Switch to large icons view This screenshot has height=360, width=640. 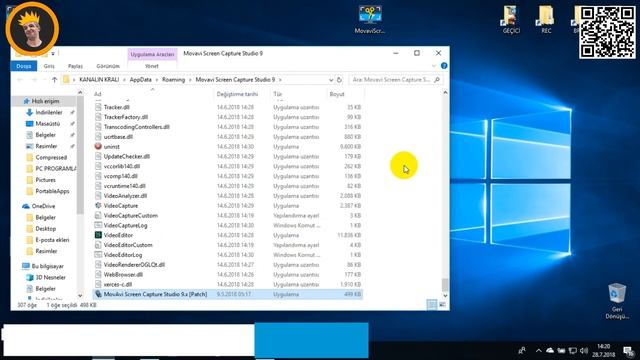(442, 304)
